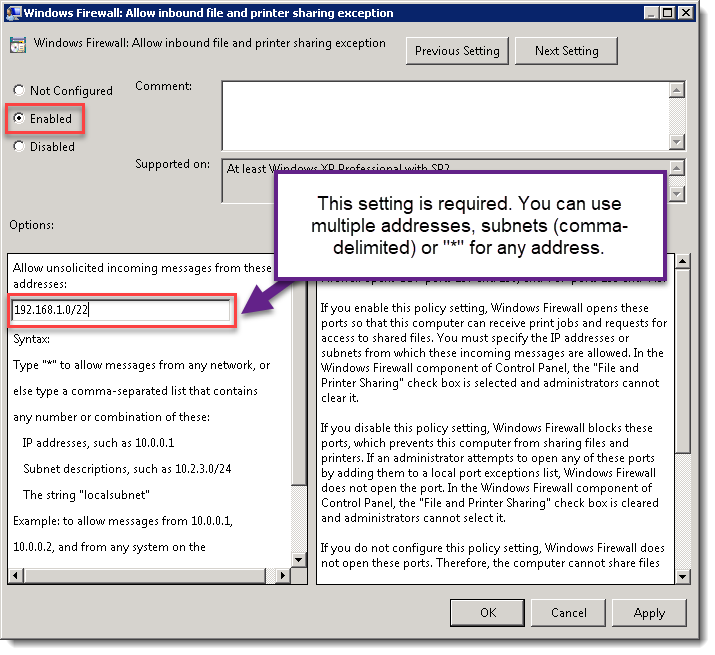Confirm with the OK button
Image resolution: width=715 pixels, height=655 pixels.
(x=487, y=613)
